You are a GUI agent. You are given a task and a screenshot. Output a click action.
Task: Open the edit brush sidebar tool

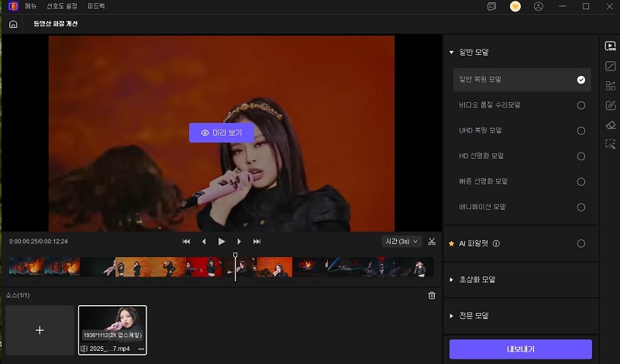[x=610, y=105]
